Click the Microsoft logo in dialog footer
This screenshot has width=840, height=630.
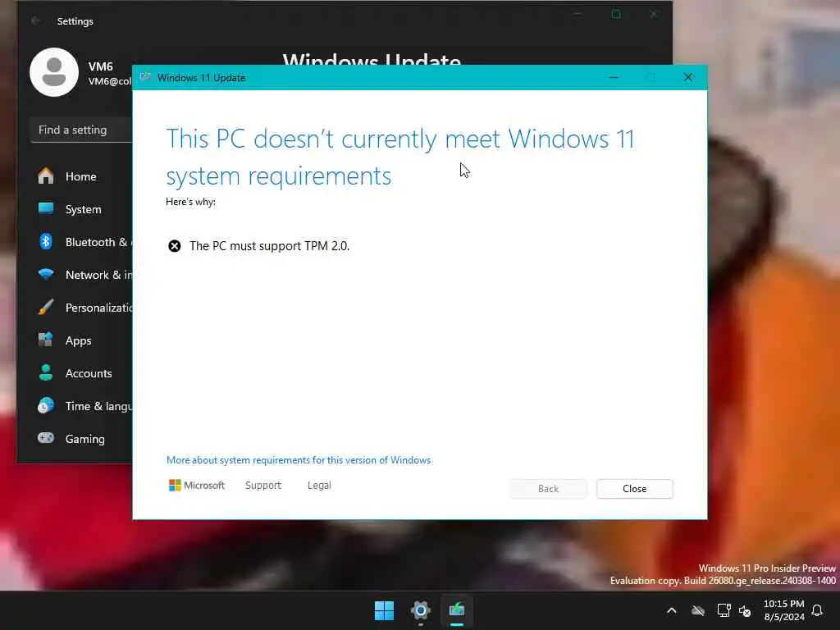pos(197,486)
